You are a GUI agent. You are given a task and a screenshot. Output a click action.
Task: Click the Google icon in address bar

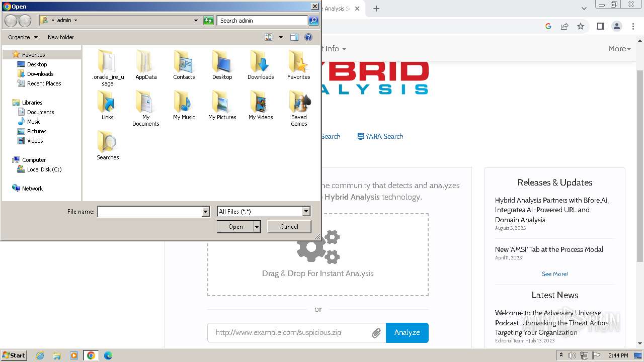[x=548, y=26]
